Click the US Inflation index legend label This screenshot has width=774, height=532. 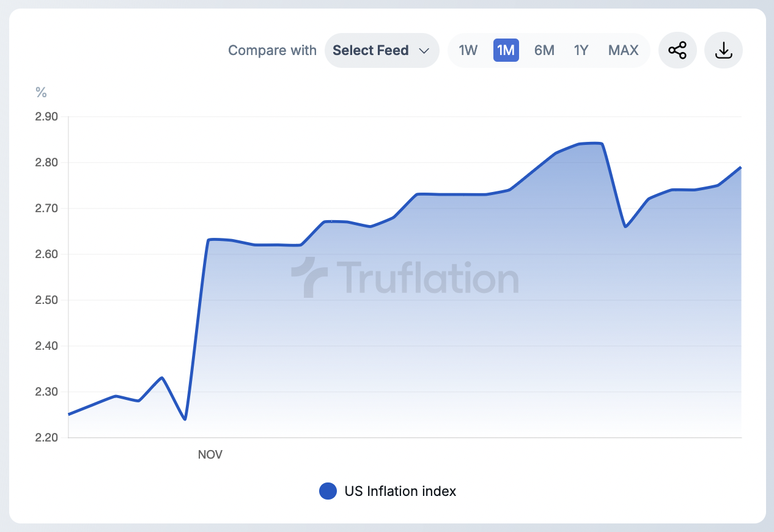coord(400,491)
